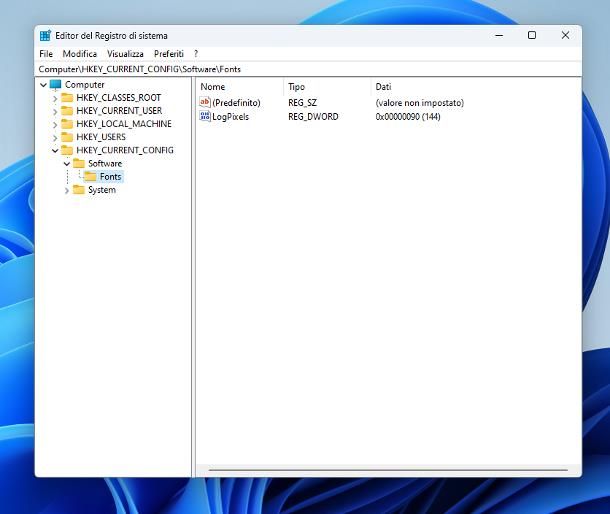Viewport: 610px width, 514px height.
Task: Select the HKEY_CURRENT_USER label
Action: (119, 111)
